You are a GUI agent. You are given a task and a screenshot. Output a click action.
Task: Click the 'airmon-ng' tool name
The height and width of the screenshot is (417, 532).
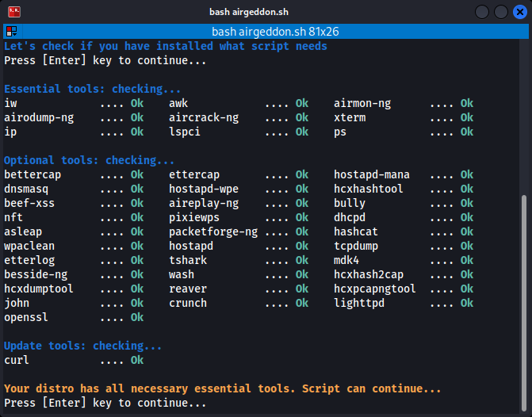click(362, 104)
